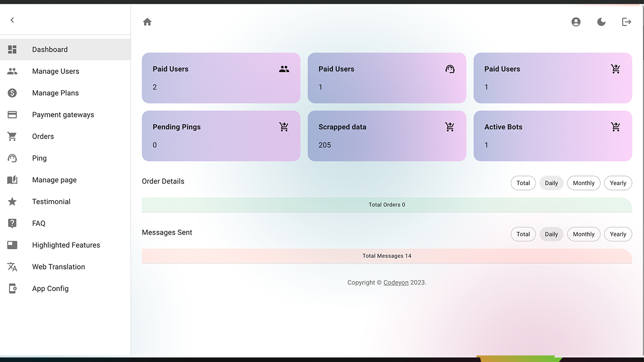Image resolution: width=644 pixels, height=362 pixels.
Task: Click the Monthly filter for Order Details
Action: (x=584, y=183)
